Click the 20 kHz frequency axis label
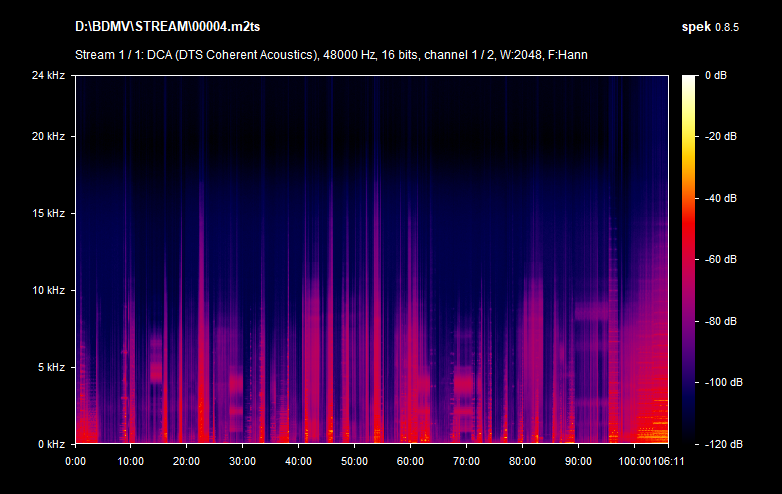Viewport: 782px width, 494px height. (48, 136)
